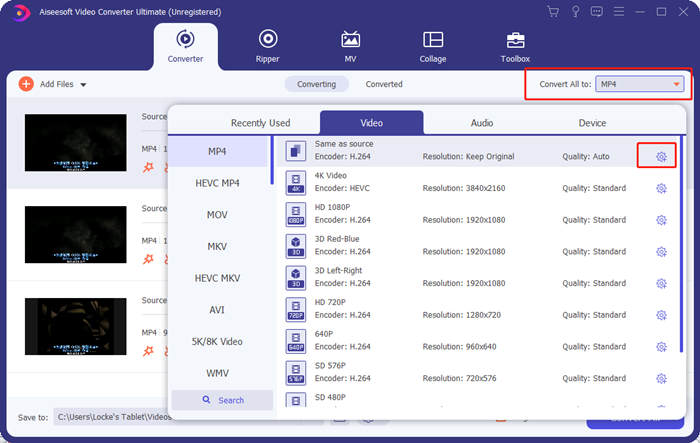Click the 3D Left-Right preset icon
This screenshot has height=443, width=700.
click(296, 278)
